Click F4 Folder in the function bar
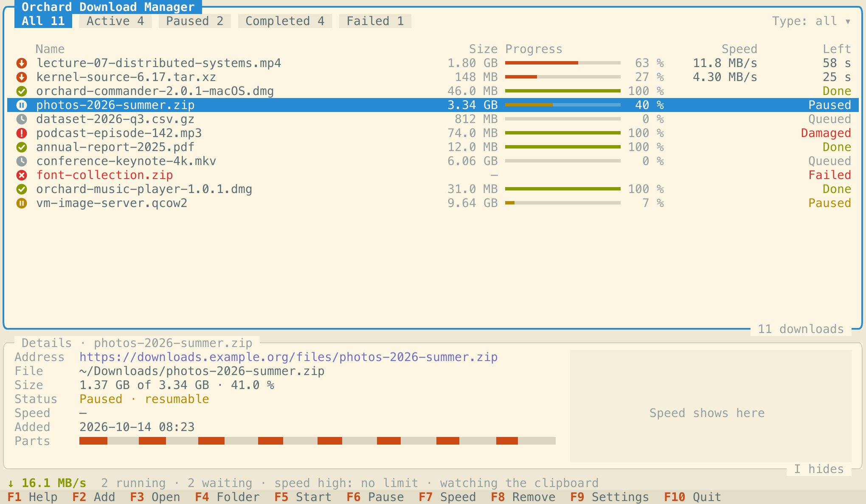Image resolution: width=866 pixels, height=504 pixels. click(227, 497)
